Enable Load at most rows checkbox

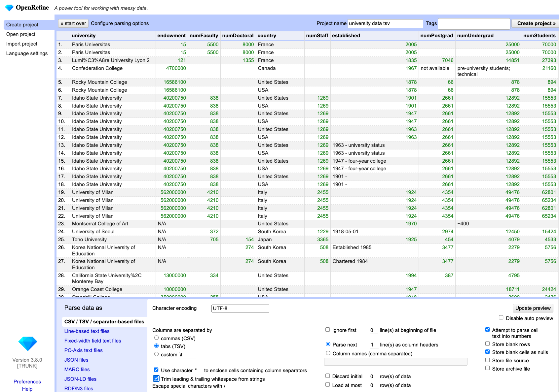[x=327, y=385]
